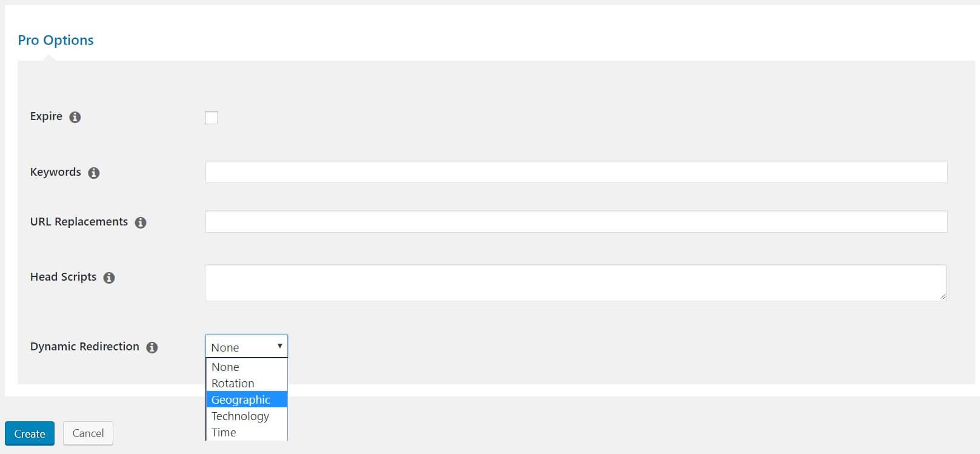Click the Head Scripts info icon
This screenshot has height=454, width=980.
coord(109,278)
